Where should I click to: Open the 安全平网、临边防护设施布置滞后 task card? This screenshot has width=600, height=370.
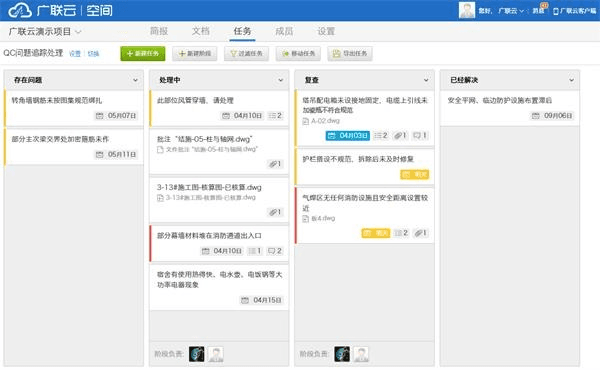click(510, 108)
